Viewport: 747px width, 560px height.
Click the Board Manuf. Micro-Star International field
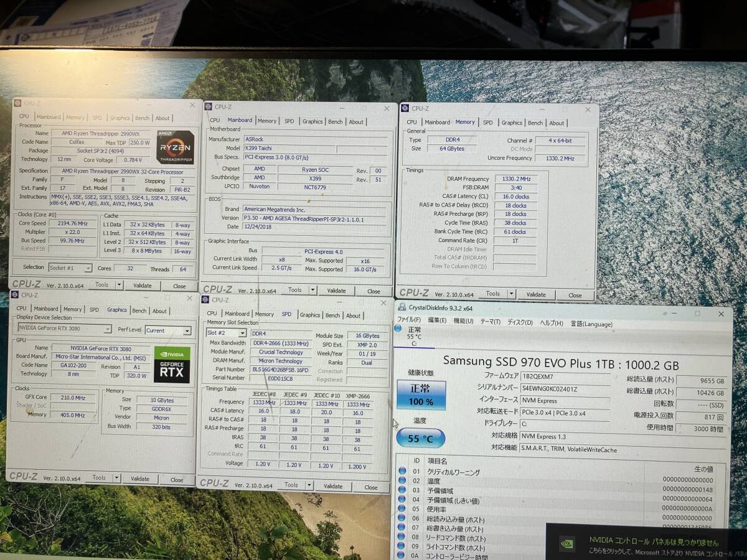(101, 357)
